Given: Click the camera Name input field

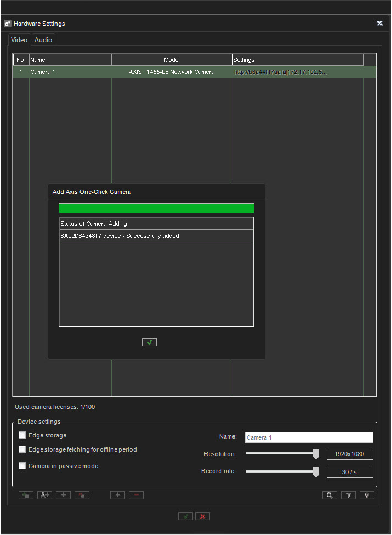Looking at the screenshot, I should pyautogui.click(x=309, y=437).
